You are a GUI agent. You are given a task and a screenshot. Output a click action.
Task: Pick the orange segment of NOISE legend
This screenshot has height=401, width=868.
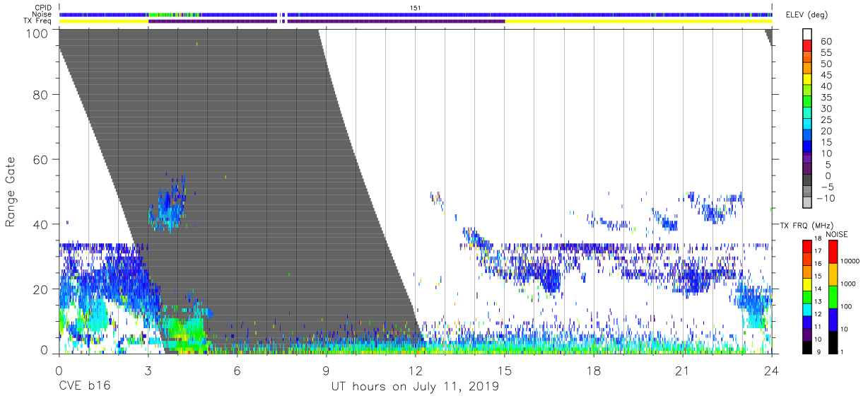coord(833,274)
